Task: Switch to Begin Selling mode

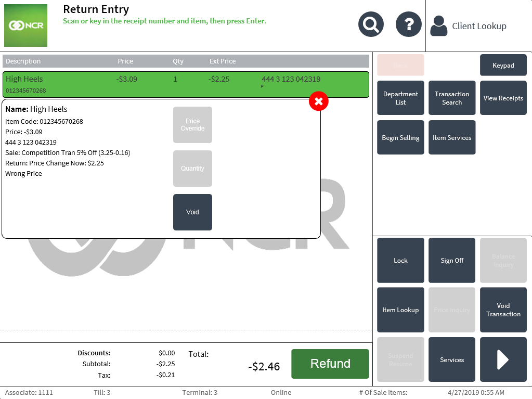Action: (x=400, y=137)
